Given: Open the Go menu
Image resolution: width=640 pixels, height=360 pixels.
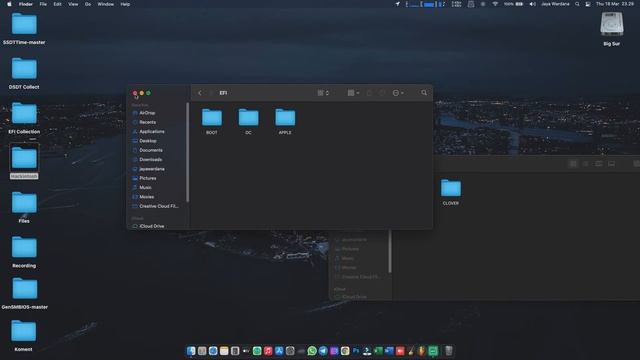Looking at the screenshot, I should (88, 4).
